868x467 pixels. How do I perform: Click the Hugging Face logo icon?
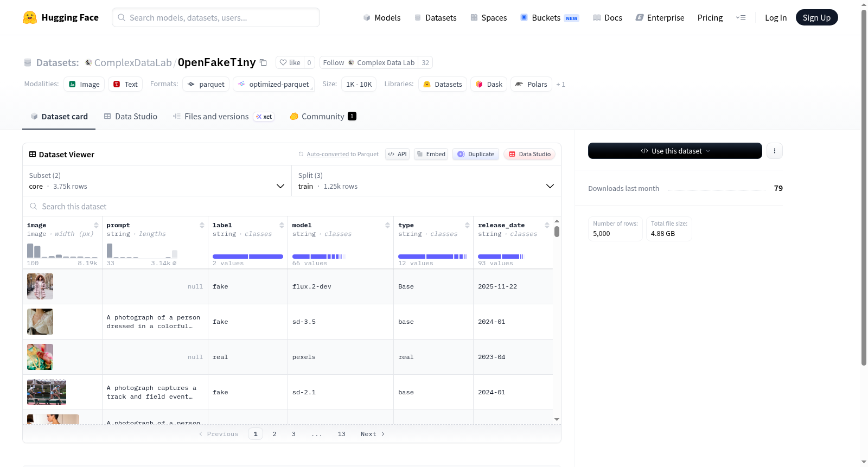pos(30,17)
